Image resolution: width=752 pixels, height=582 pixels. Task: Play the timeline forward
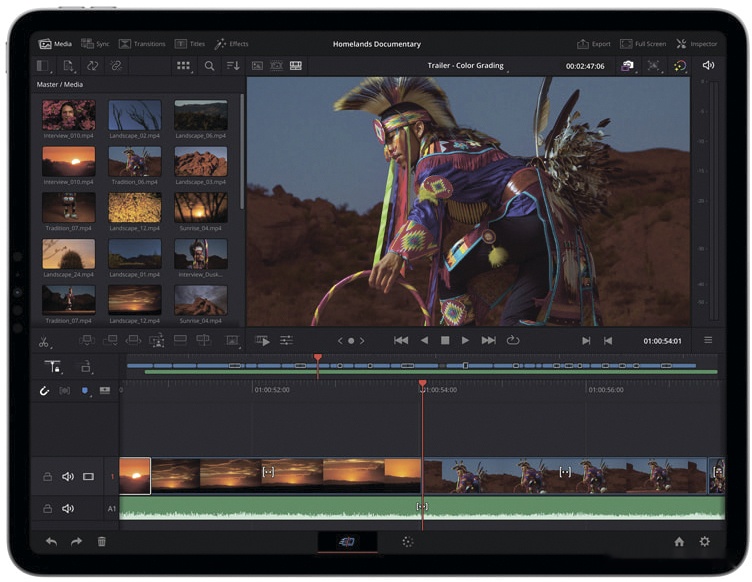[x=465, y=340]
